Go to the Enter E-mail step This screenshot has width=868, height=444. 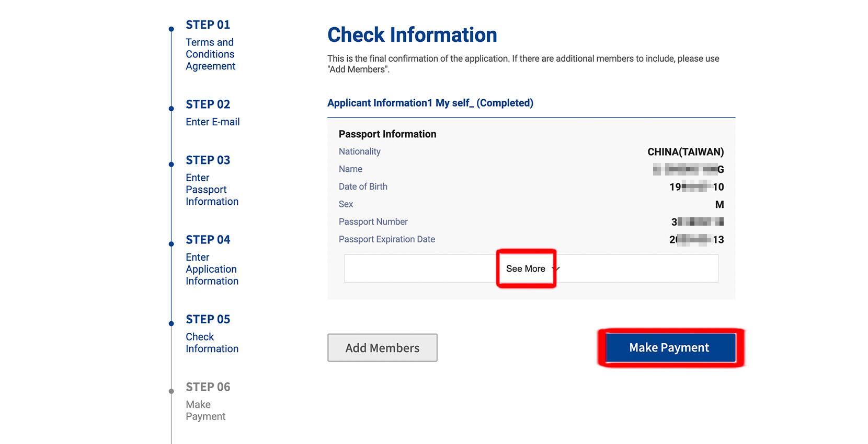click(212, 122)
